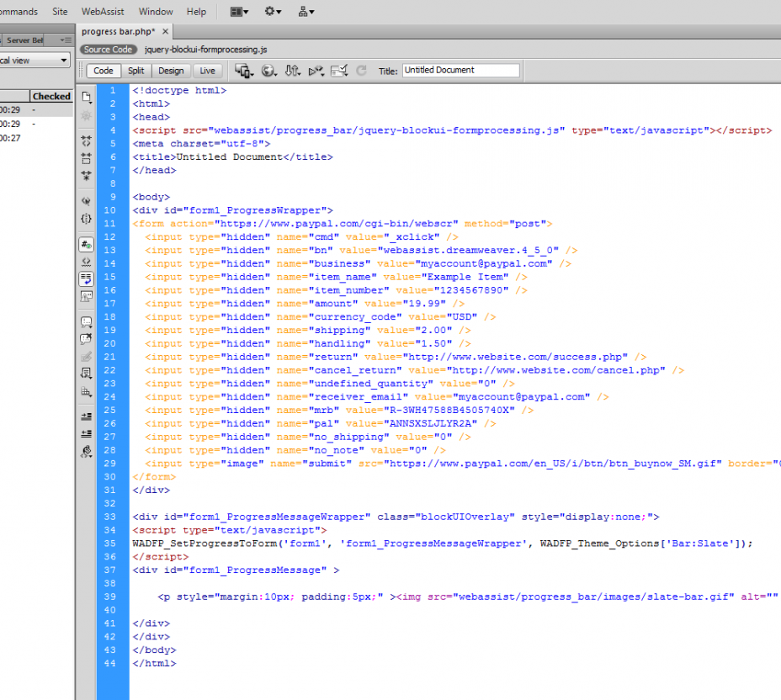Viewport: 781px width, 700px height.
Task: Open the Extend Dreamweaver gear dropdown
Action: [x=273, y=12]
